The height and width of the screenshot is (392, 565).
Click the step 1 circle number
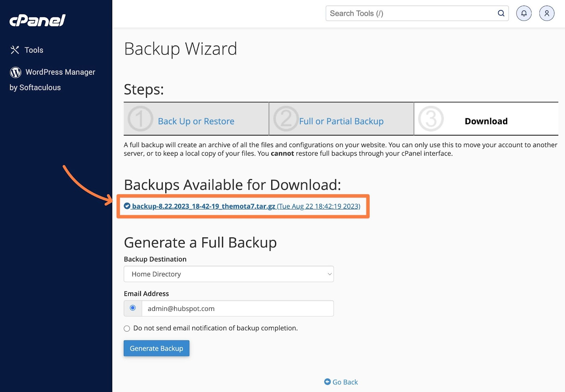point(140,119)
